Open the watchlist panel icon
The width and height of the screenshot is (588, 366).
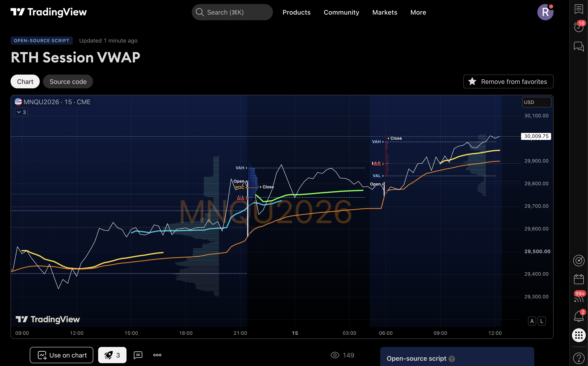[578, 9]
